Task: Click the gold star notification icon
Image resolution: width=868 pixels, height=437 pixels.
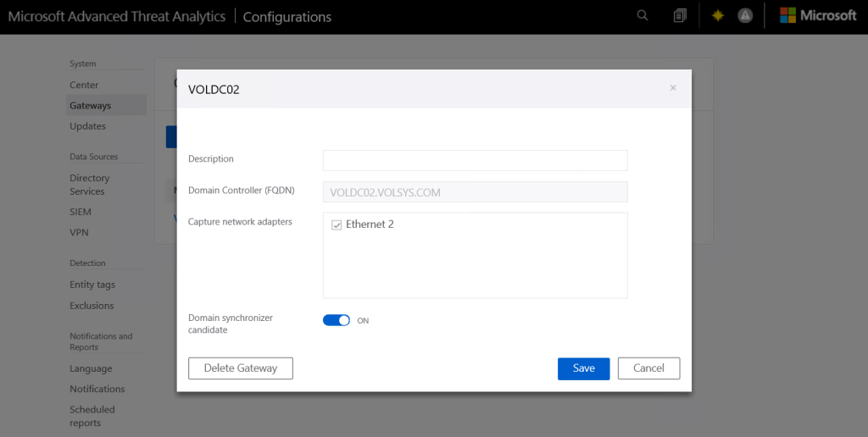Action: click(x=718, y=16)
